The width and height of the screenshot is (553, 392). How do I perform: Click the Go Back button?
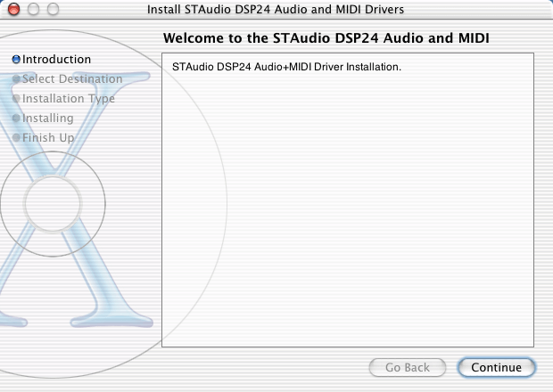coord(408,367)
